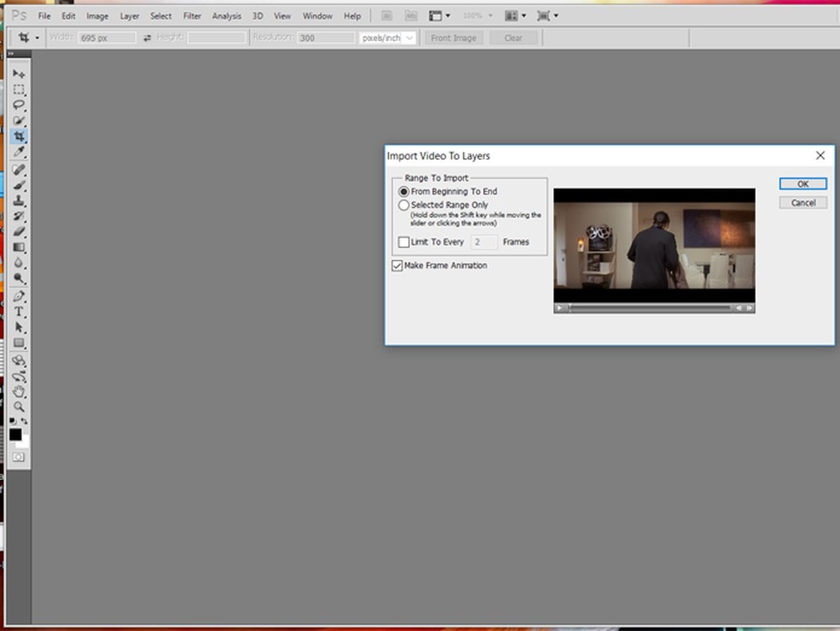Step forward one frame in preview

tap(750, 308)
